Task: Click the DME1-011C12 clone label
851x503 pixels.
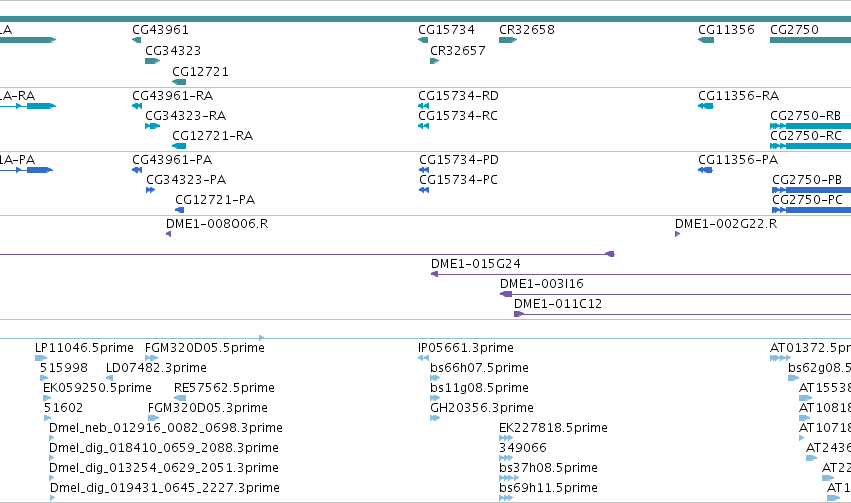Action: [x=558, y=304]
